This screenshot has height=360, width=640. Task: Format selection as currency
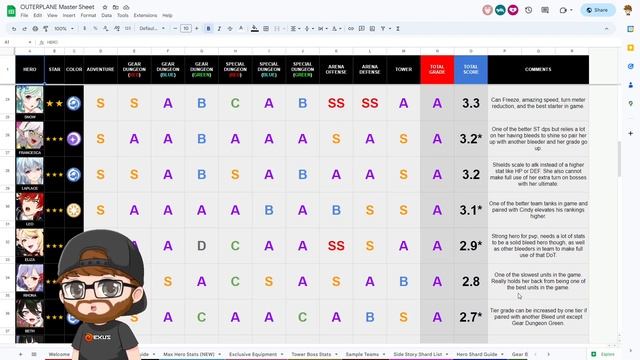(x=84, y=29)
